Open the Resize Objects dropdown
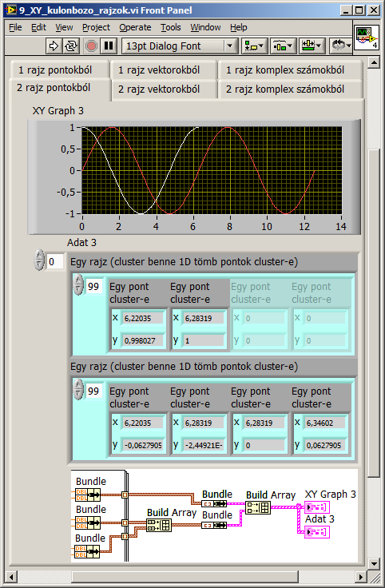 point(312,46)
